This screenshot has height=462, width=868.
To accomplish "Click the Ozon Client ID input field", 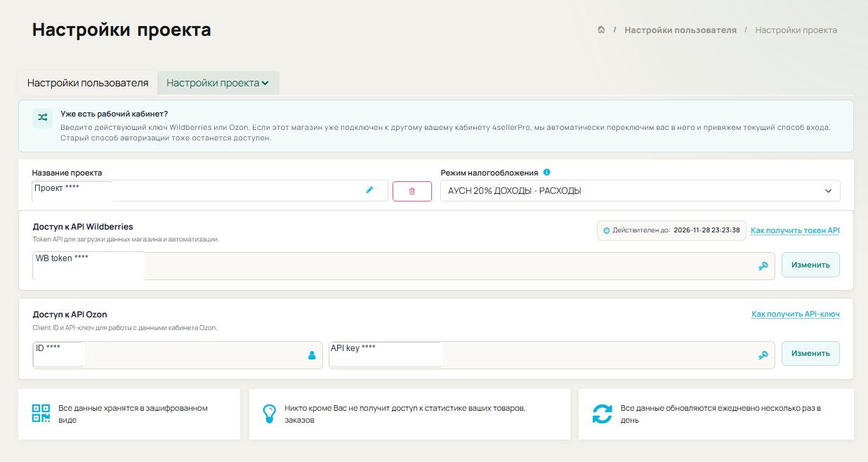I will [178, 355].
